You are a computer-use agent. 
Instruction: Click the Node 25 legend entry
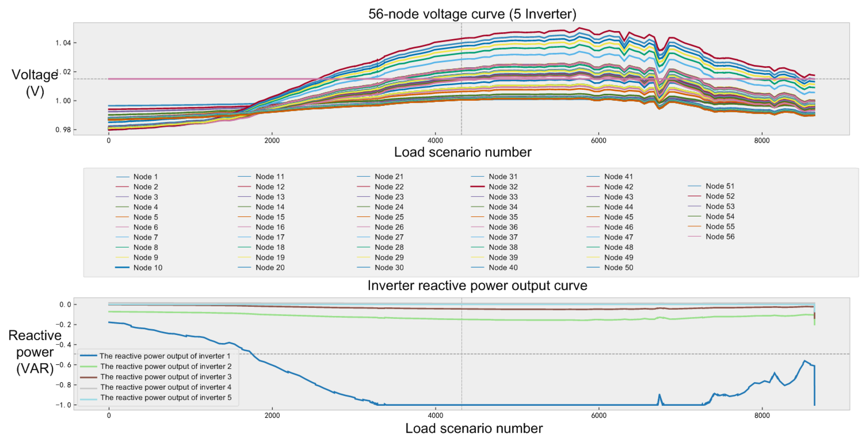click(389, 217)
